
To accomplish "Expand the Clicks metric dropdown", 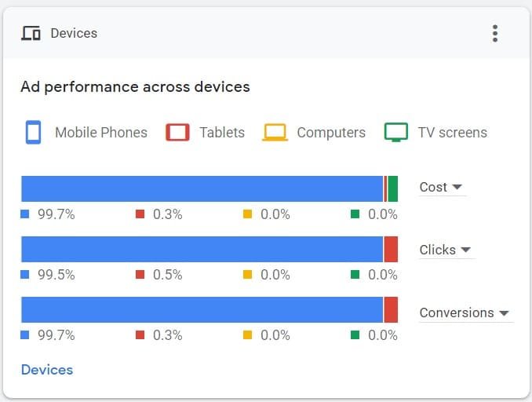I will pyautogui.click(x=445, y=250).
